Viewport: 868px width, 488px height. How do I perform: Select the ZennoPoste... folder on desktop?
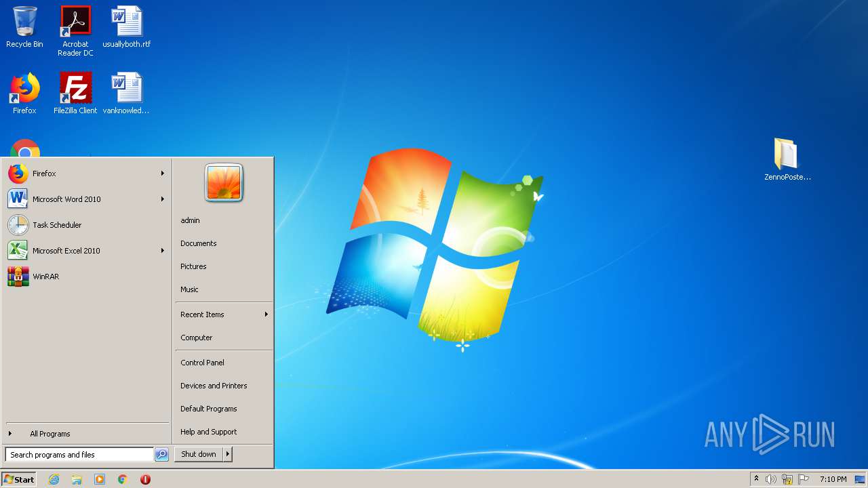tap(787, 159)
